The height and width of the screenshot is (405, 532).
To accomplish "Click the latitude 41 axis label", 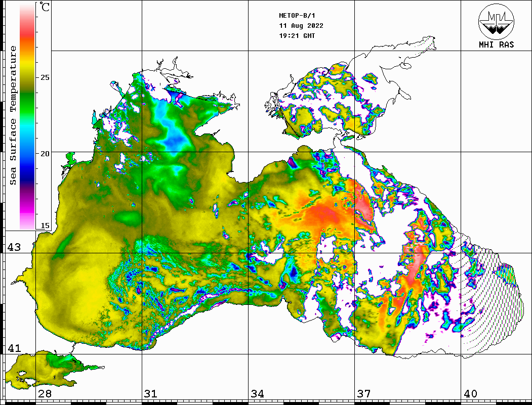I will tap(14, 348).
